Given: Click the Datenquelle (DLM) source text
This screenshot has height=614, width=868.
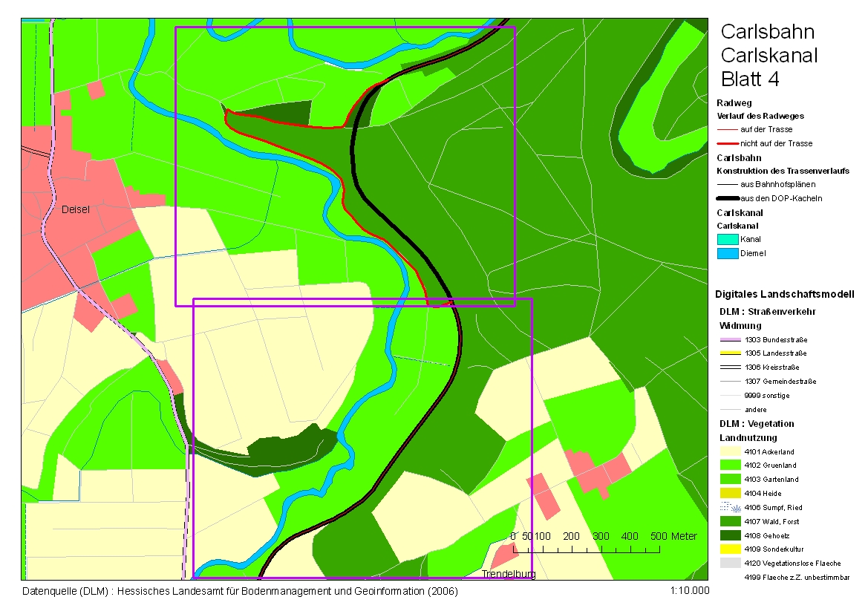Looking at the screenshot, I should 240,592.
